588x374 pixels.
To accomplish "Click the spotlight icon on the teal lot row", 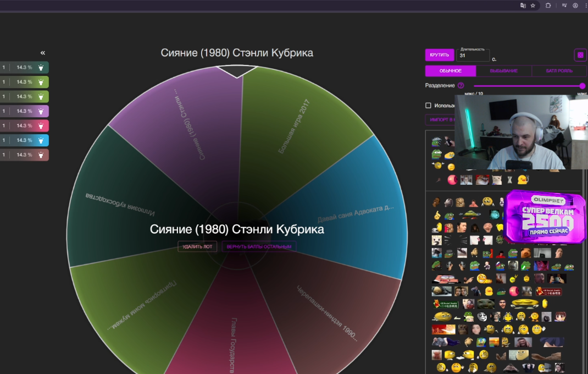I will 41,68.
